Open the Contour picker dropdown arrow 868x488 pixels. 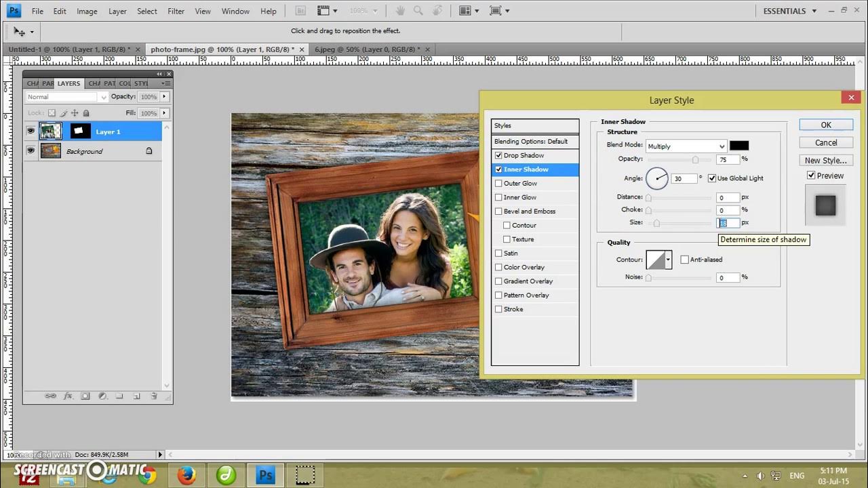(668, 260)
